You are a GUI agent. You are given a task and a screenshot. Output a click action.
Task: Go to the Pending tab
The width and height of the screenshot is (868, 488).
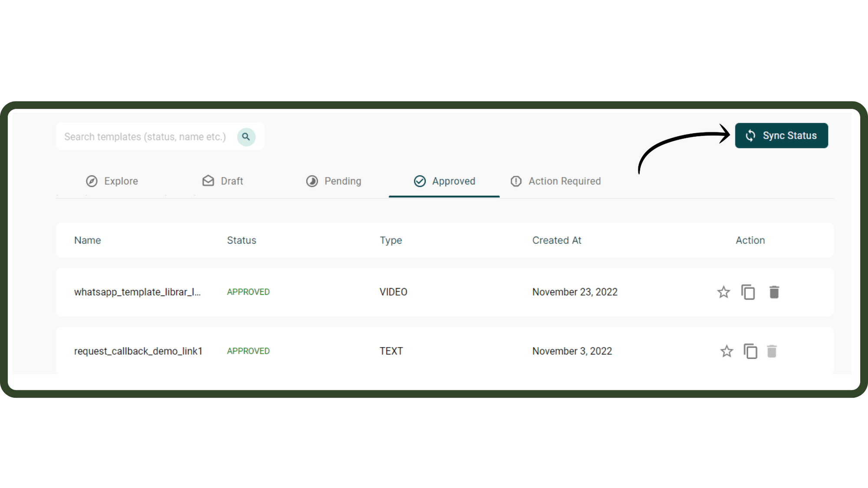click(333, 181)
